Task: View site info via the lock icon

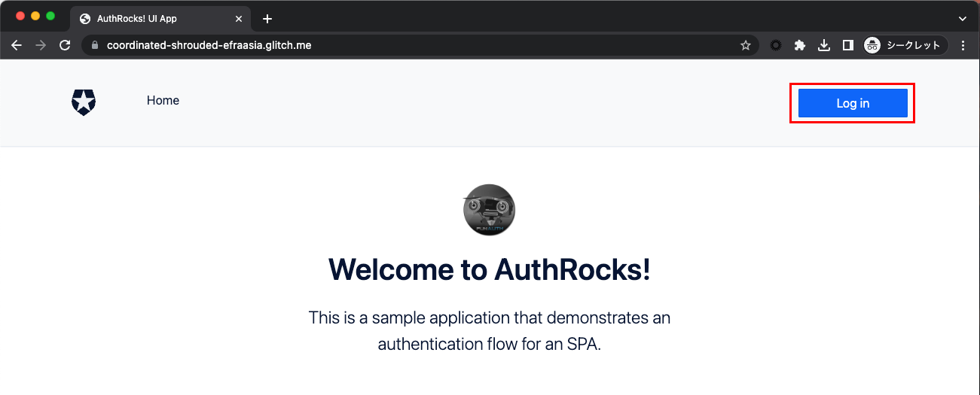Action: [x=95, y=45]
